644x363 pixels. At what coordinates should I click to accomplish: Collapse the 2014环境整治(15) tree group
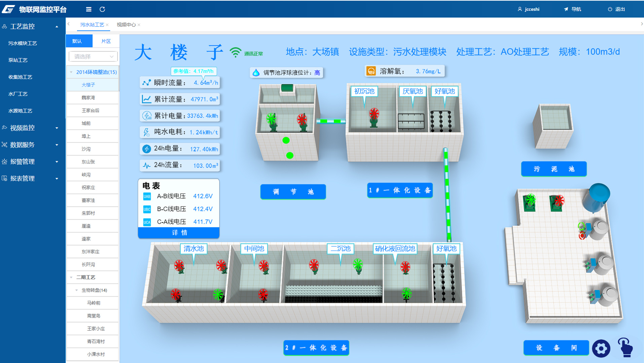click(x=71, y=72)
